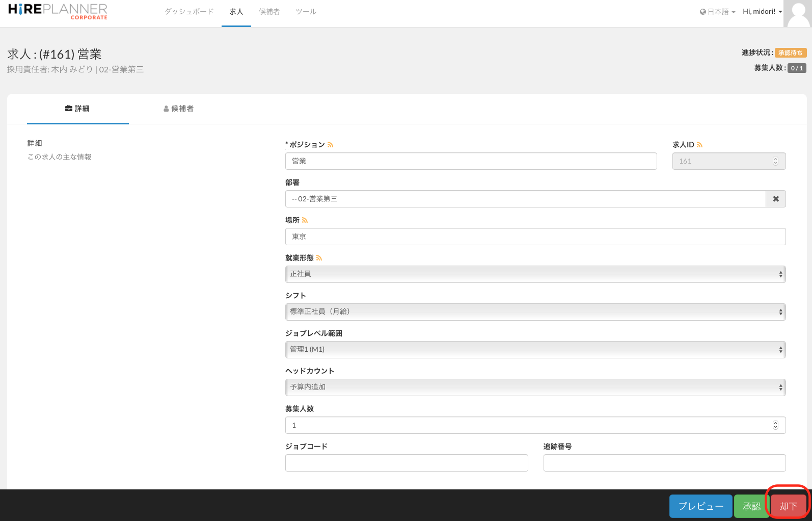Viewport: 812px width, 521px height.
Task: Switch to the 候補者 tab in the panel
Action: (x=179, y=109)
